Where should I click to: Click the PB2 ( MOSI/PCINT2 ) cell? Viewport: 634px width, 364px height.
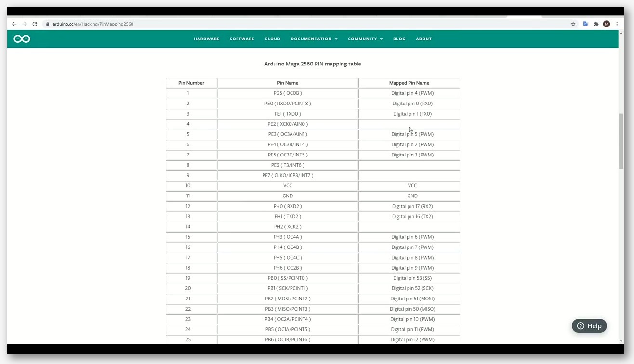click(x=288, y=299)
